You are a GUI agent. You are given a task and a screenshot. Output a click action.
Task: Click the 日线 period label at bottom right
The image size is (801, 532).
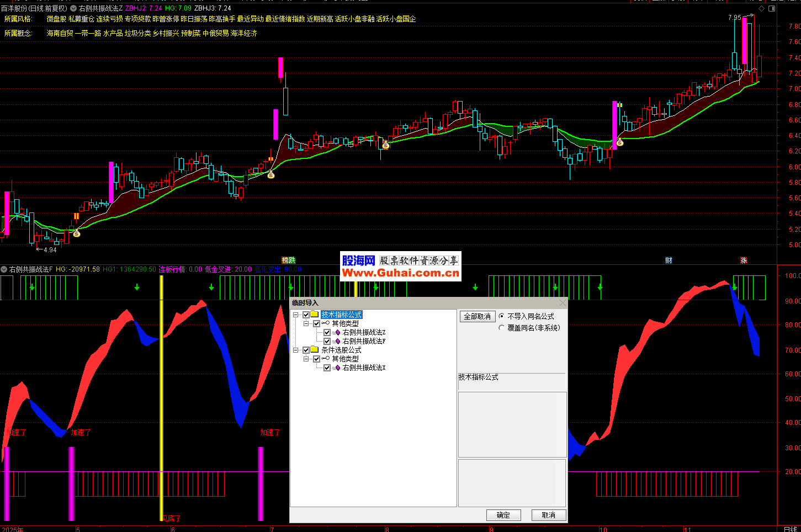[790, 529]
